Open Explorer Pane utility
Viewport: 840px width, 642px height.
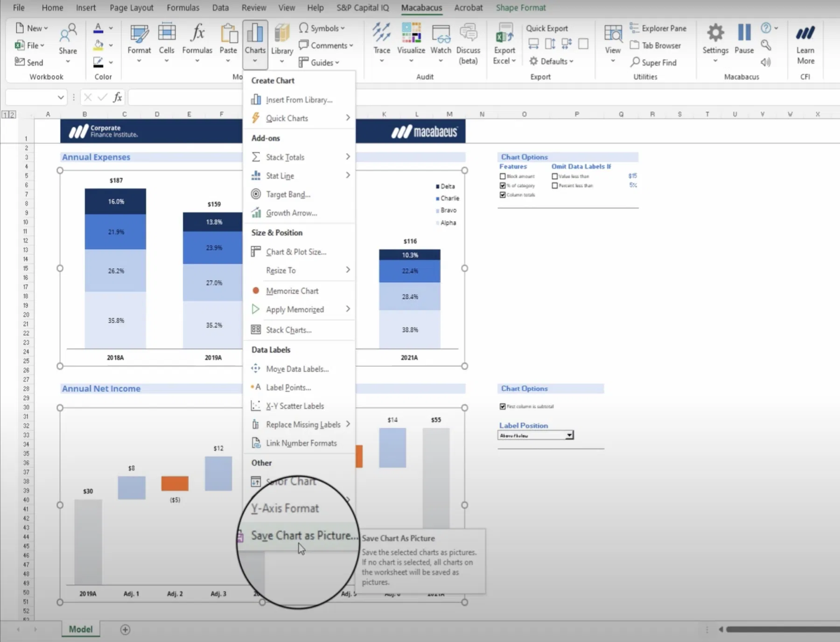tap(658, 28)
